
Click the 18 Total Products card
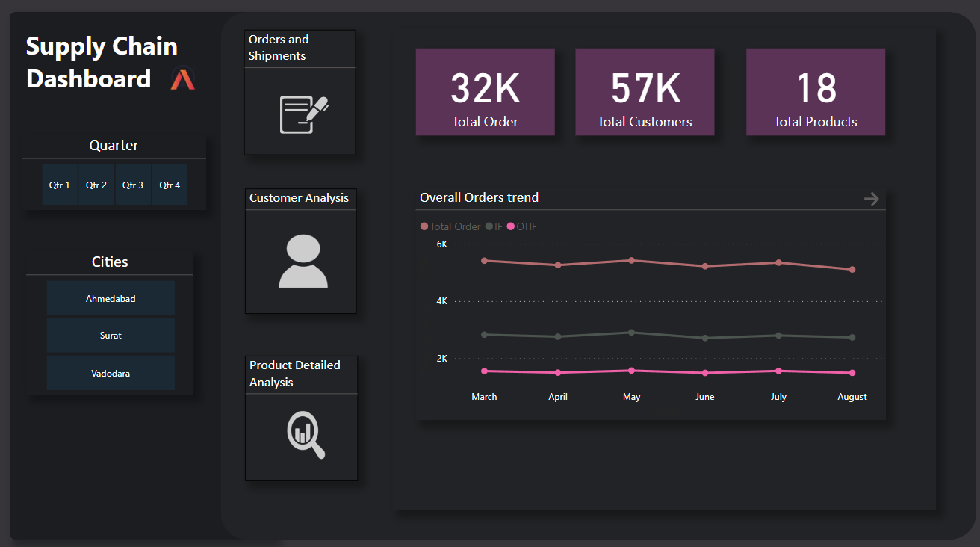pos(816,93)
